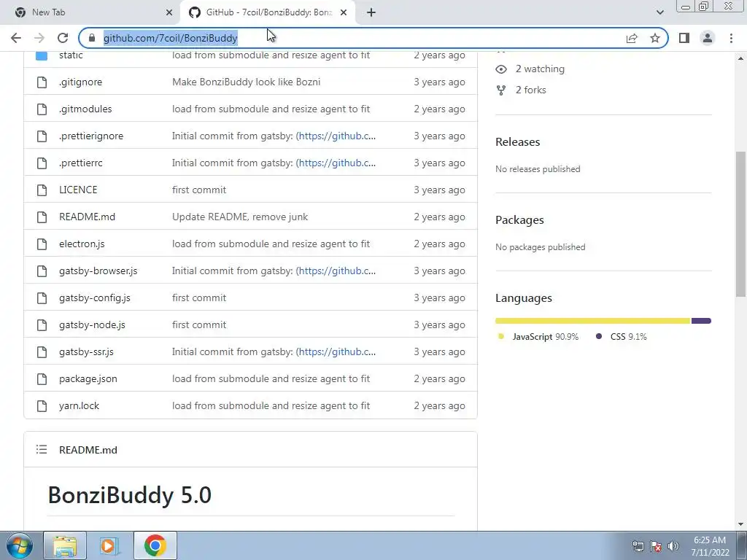Screen dimensions: 747x560
Task: Click the folder icon beside static
Action: (x=42, y=55)
